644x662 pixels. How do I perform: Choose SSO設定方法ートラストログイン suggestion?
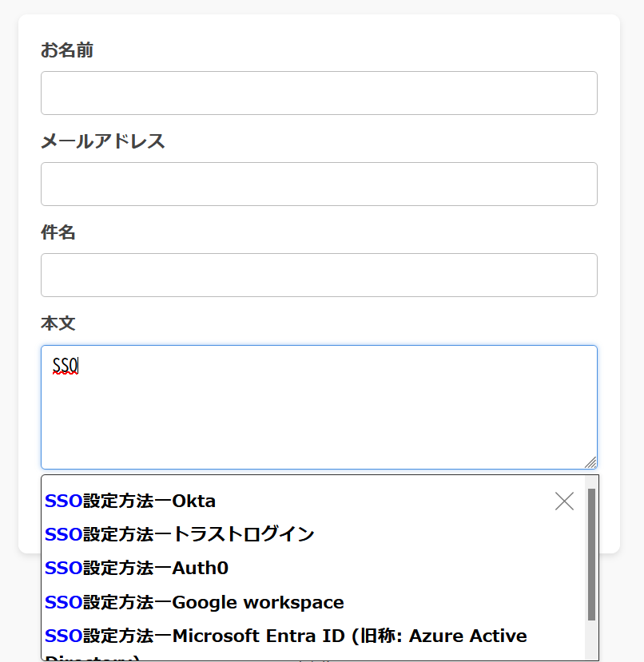coord(180,534)
